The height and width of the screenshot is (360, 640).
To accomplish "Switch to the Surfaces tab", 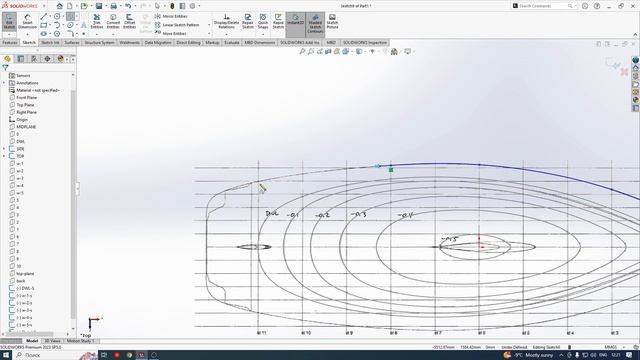I will 72,42.
